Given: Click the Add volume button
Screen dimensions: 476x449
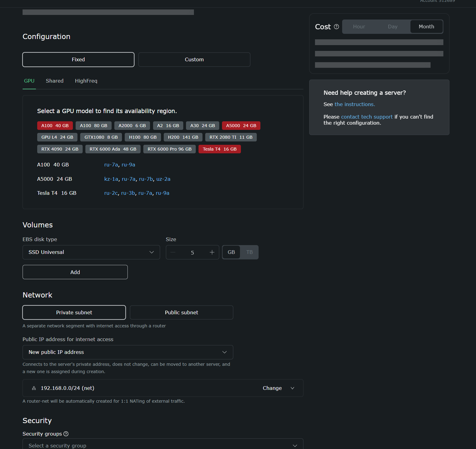Looking at the screenshot, I should coord(75,272).
